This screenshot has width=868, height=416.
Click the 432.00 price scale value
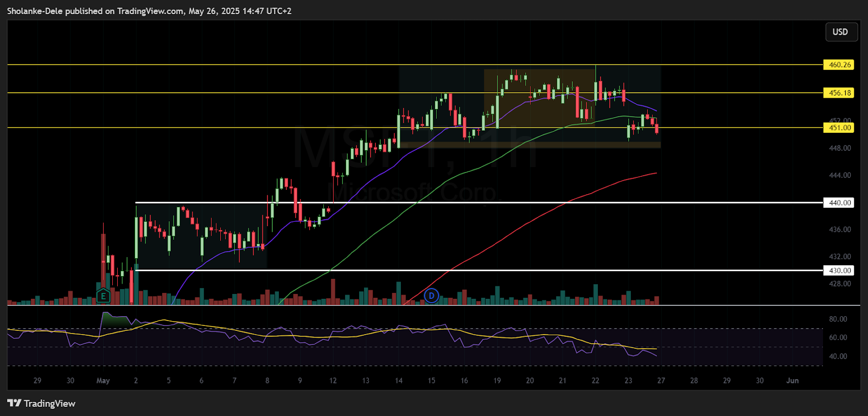coord(840,257)
